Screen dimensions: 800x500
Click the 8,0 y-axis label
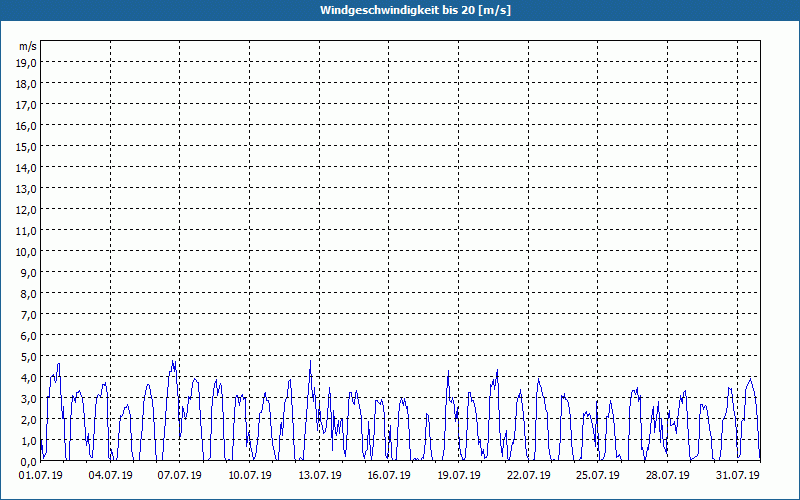(x=29, y=293)
